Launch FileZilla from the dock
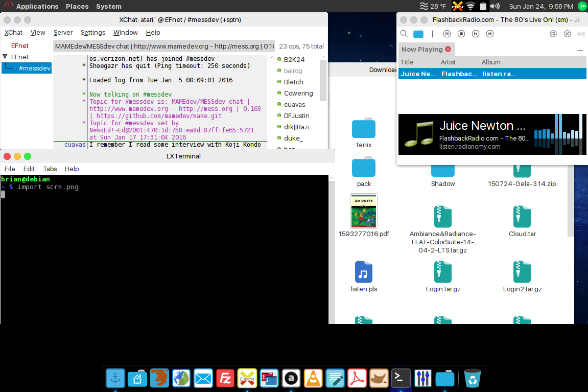Image resolution: width=588 pixels, height=392 pixels. pos(225,378)
